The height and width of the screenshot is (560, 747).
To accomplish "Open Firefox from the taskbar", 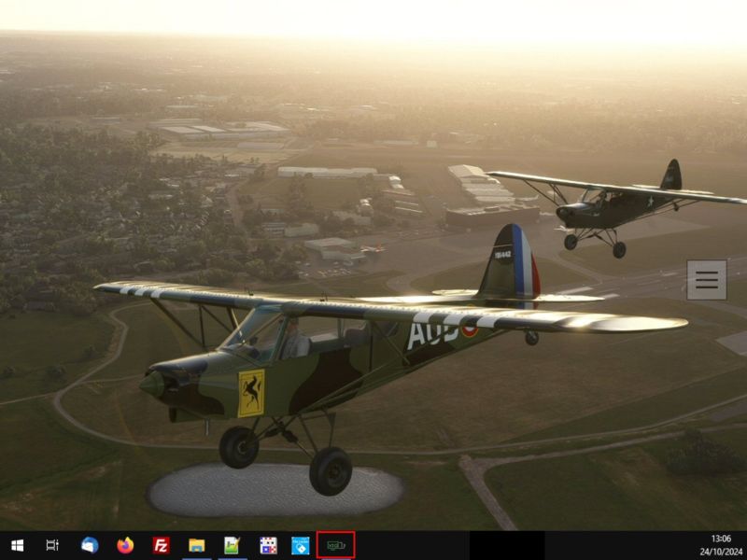I will 125,545.
